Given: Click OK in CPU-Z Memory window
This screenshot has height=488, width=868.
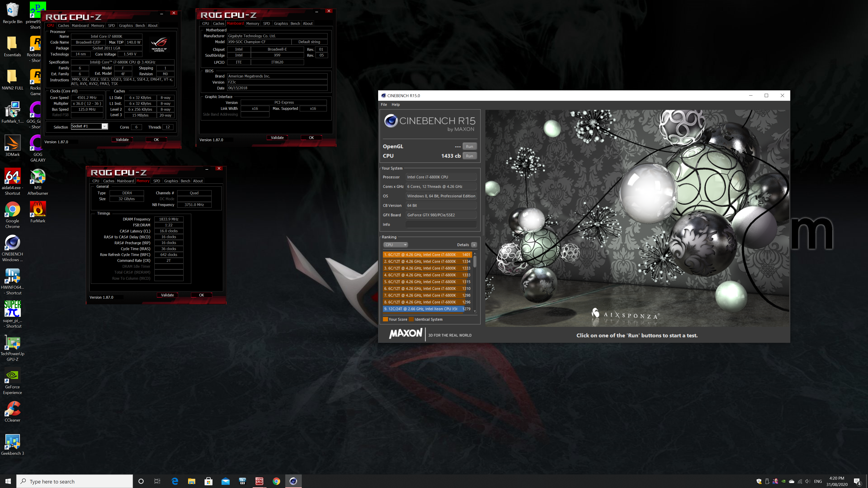Looking at the screenshot, I should pos(201,295).
